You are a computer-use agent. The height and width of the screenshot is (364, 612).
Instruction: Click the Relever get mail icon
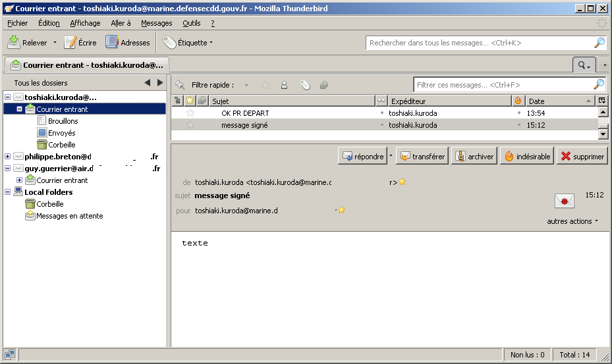coord(14,43)
